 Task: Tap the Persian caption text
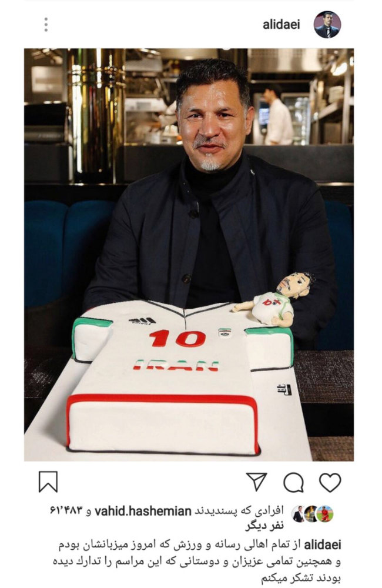[x=197, y=563]
